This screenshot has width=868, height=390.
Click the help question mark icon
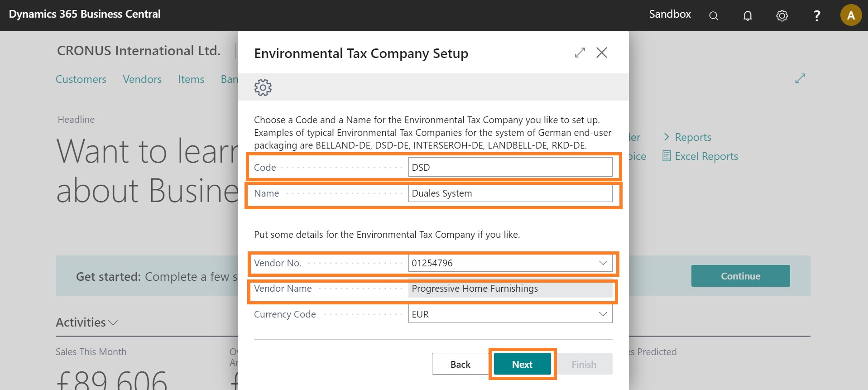[817, 16]
